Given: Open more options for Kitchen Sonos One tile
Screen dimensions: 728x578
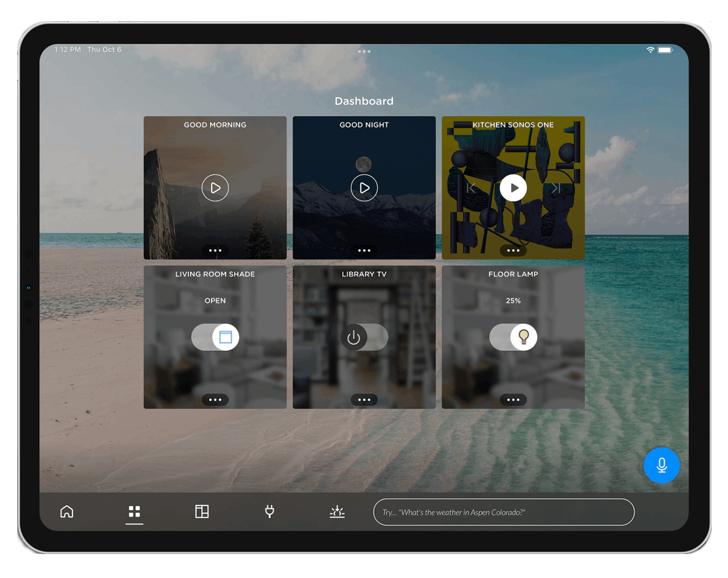Looking at the screenshot, I should click(x=513, y=251).
